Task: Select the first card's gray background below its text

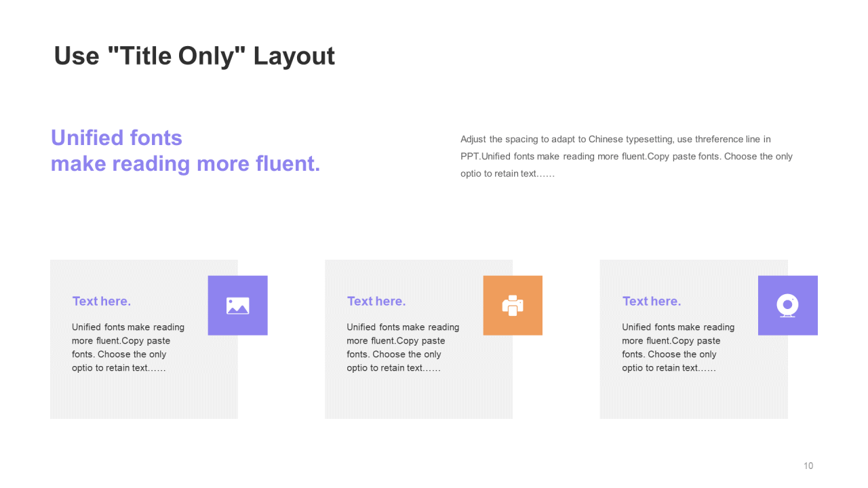Action: 144,397
